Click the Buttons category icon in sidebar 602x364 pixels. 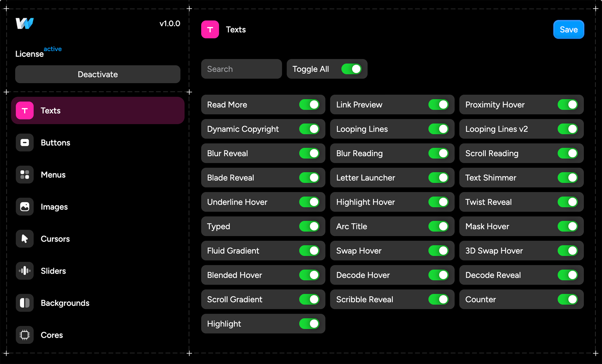pos(25,143)
